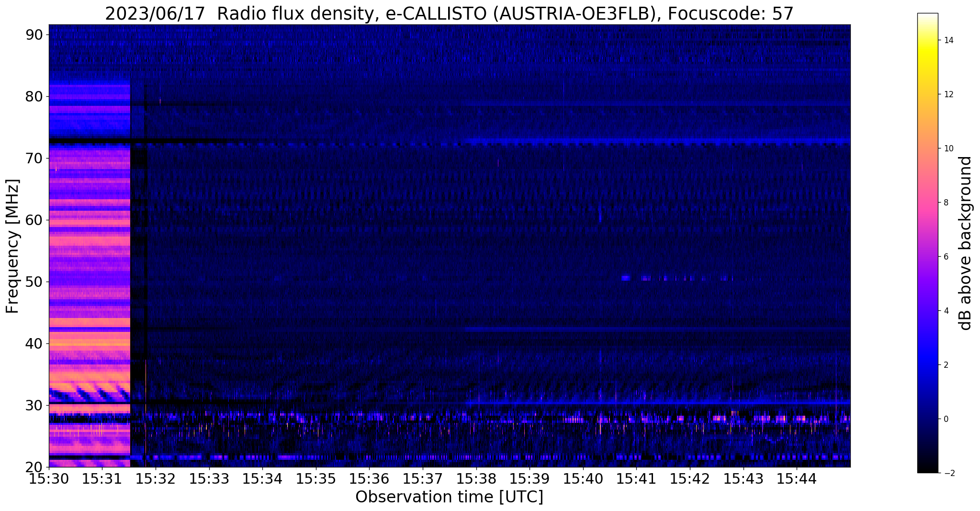Viewport: 980px width, 511px height.
Task: Click the 20 MHz frequency tick label
Action: [x=34, y=467]
